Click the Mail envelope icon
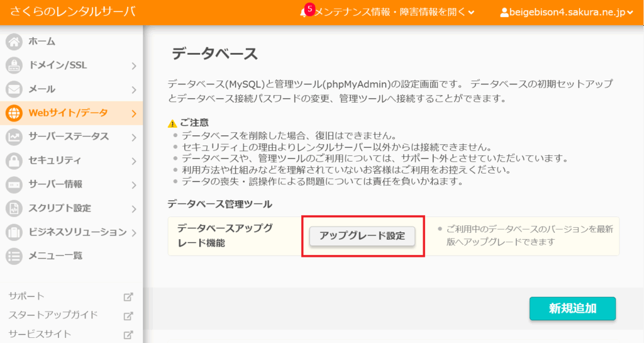Image resolution: width=644 pixels, height=343 pixels. coord(14,89)
